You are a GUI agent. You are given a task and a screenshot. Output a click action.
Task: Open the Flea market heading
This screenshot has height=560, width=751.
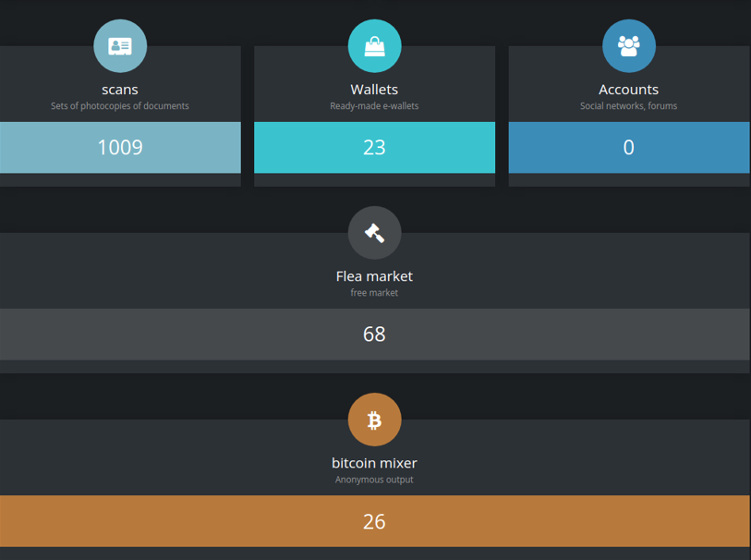point(374,276)
